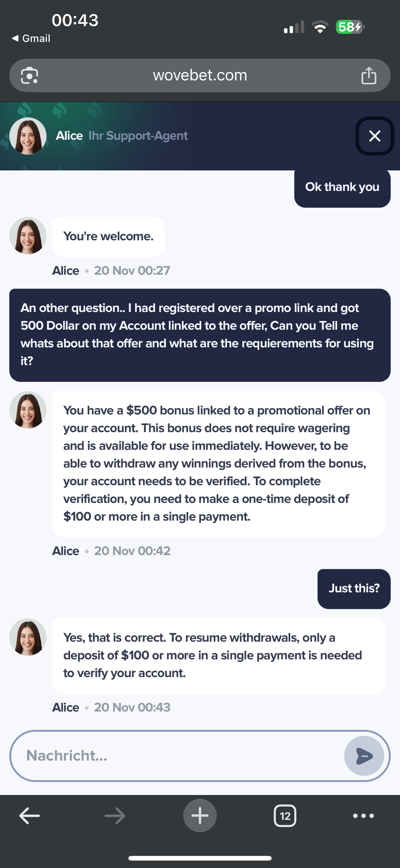Open a new browser tab
Image resolution: width=400 pixels, height=868 pixels.
click(x=200, y=816)
